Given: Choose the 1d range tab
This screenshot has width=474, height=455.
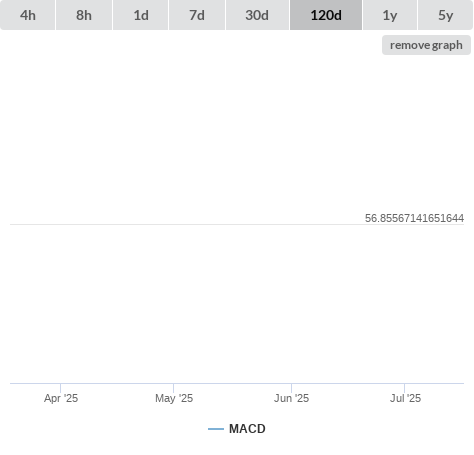Looking at the screenshot, I should 141,15.
